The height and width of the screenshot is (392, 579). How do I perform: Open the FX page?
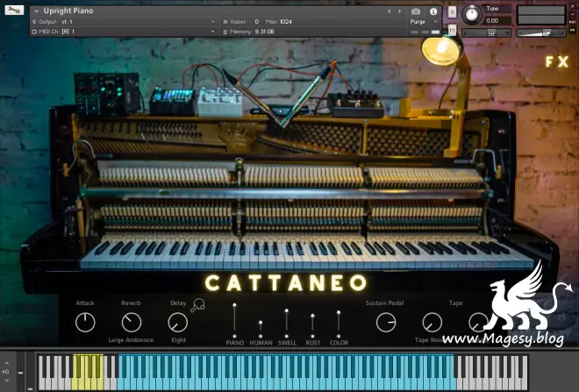[x=557, y=62]
